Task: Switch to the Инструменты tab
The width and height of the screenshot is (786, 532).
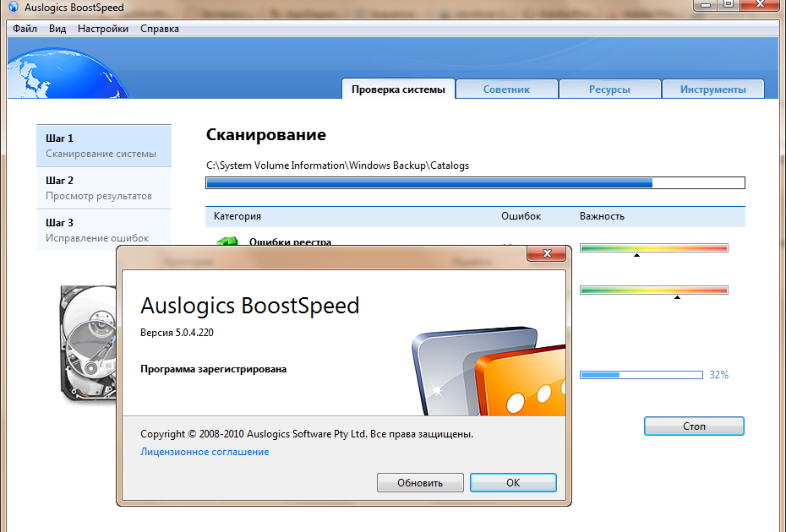Action: coord(712,90)
